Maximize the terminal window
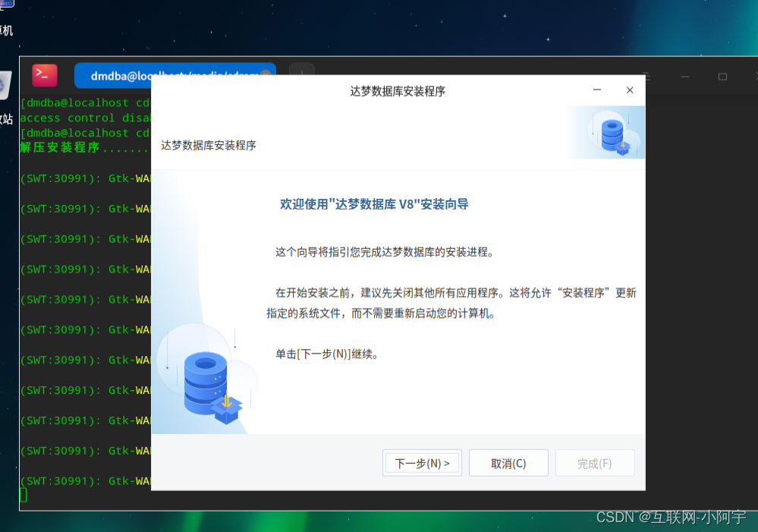Image resolution: width=758 pixels, height=532 pixels. [x=722, y=77]
